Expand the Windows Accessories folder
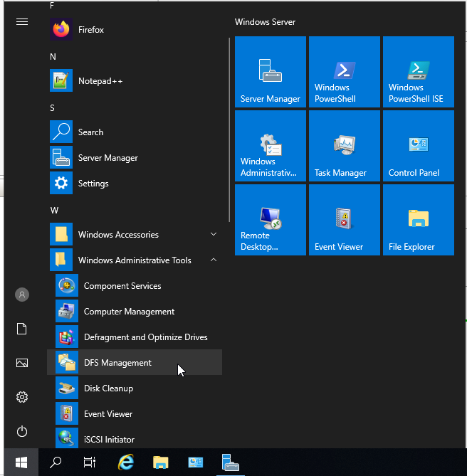The image size is (467, 476). click(135, 234)
